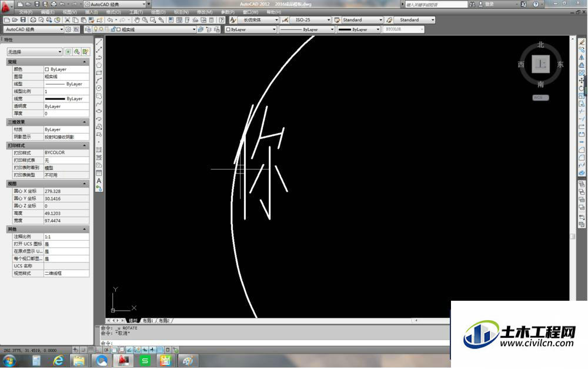Click the WCS button under ViewCube
Screen dimensions: 588x369
click(x=540, y=98)
